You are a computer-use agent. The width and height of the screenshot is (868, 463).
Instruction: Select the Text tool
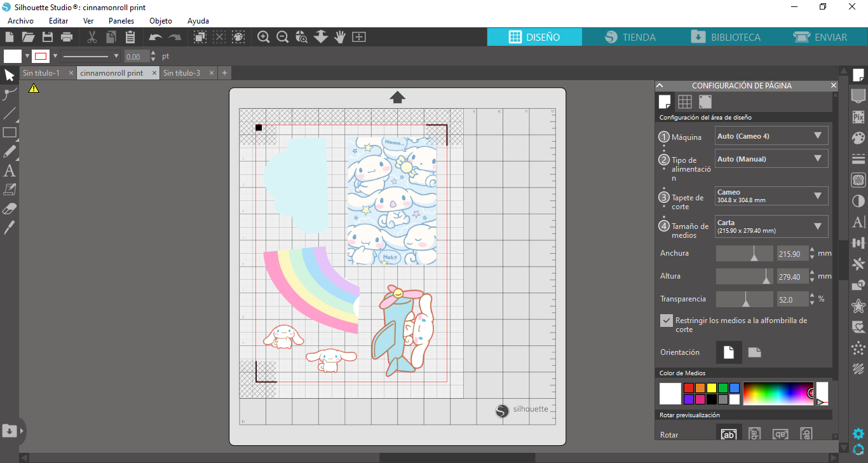[10, 170]
